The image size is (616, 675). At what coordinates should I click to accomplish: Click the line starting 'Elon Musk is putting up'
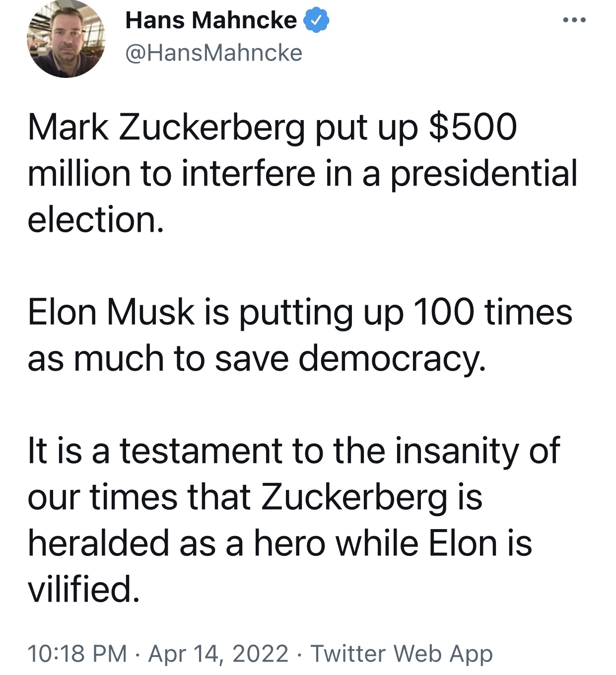point(300,313)
